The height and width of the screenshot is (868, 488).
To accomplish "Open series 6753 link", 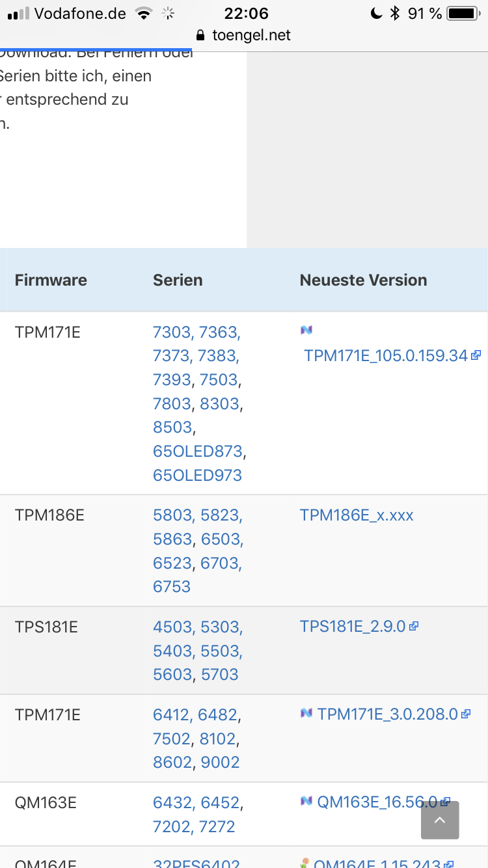I will (x=172, y=586).
